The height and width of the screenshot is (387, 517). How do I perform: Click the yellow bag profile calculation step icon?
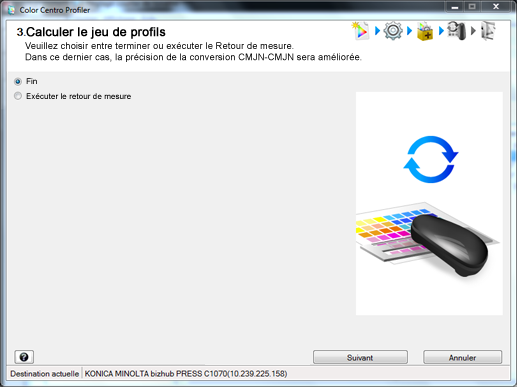pyautogui.click(x=425, y=31)
